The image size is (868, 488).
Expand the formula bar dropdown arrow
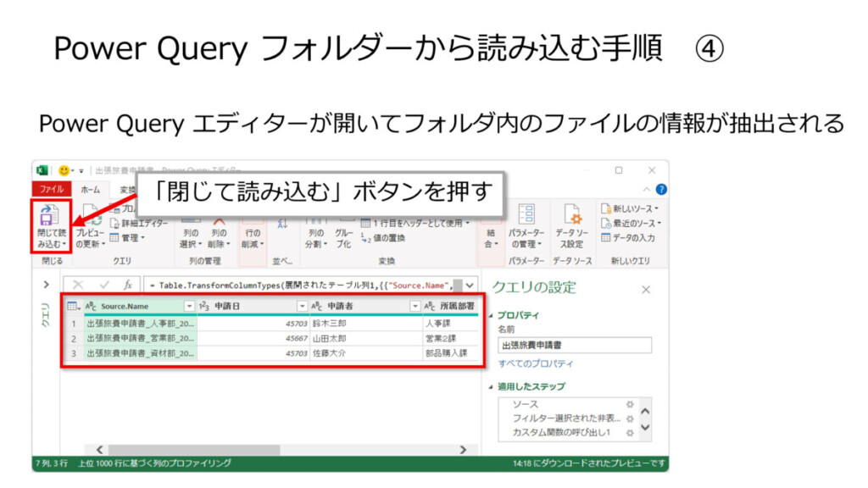click(470, 285)
